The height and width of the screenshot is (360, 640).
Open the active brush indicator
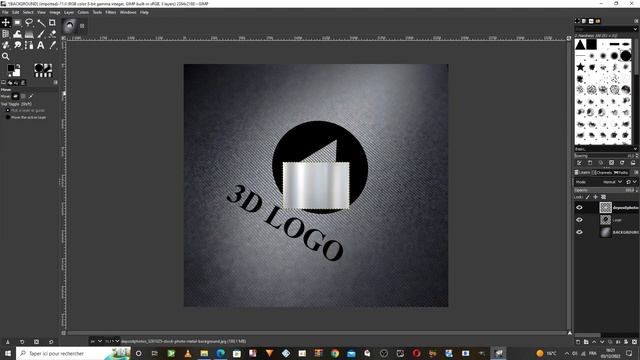[x=38, y=67]
